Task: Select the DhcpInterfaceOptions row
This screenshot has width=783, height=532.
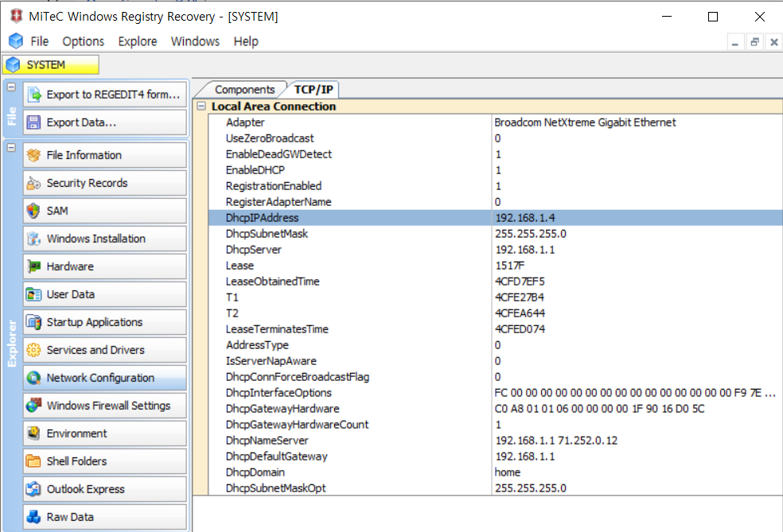Action: coord(496,393)
